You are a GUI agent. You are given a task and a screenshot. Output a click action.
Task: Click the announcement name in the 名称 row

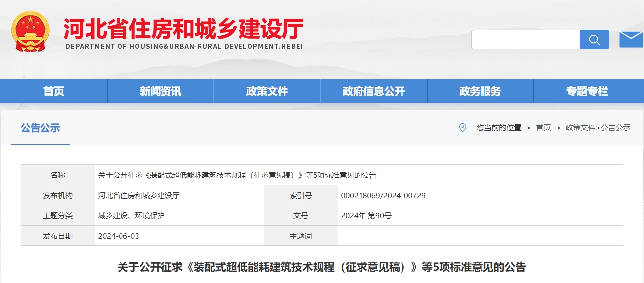click(x=237, y=175)
